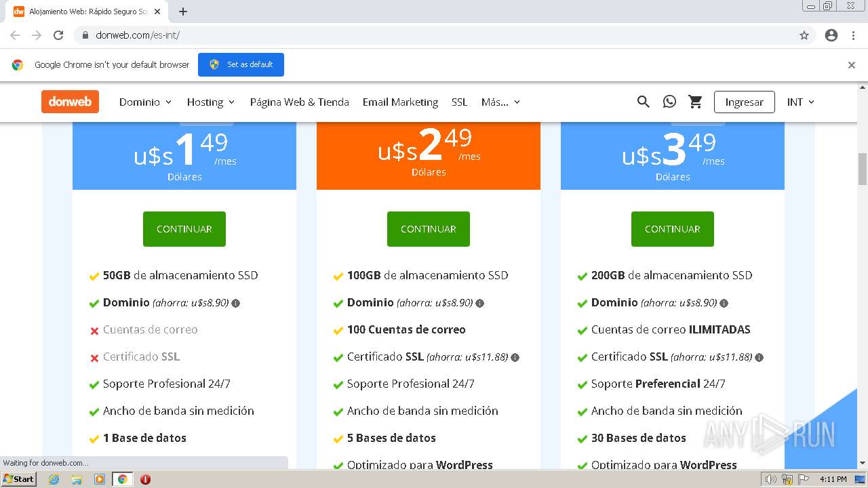Click CONTINUAR for the u$s1.49 plan

[x=184, y=229]
